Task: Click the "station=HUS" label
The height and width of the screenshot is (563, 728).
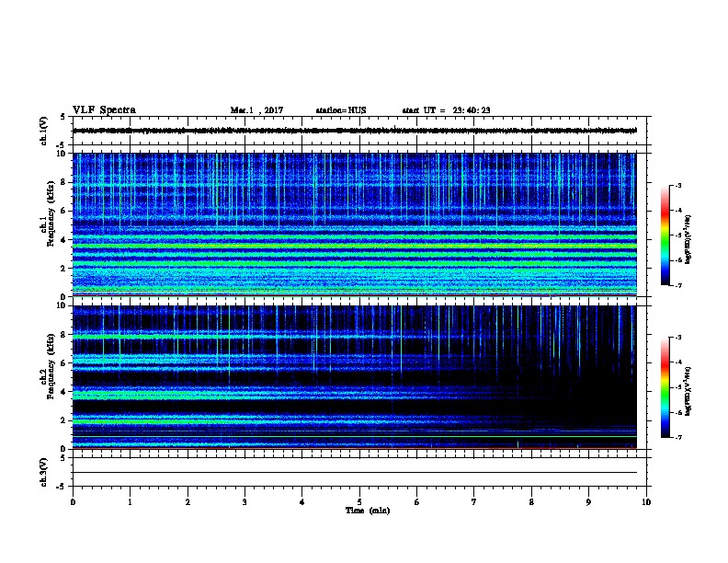Action: tap(341, 110)
